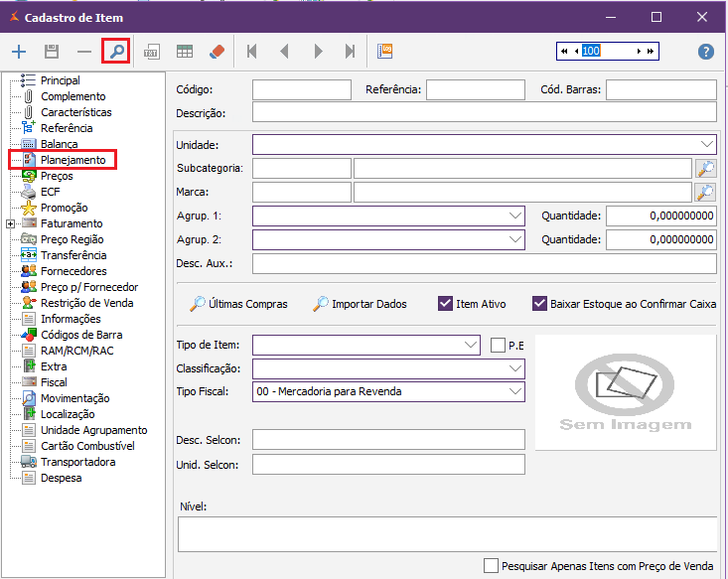Search Subcategoria with magnifier button
Viewport: 728px width, 579px height.
coord(705,169)
